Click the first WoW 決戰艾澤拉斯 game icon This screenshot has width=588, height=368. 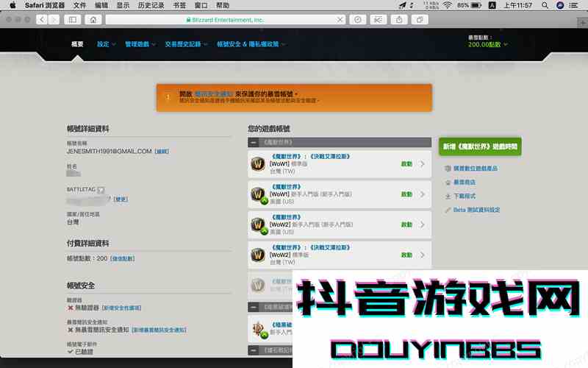pos(258,163)
